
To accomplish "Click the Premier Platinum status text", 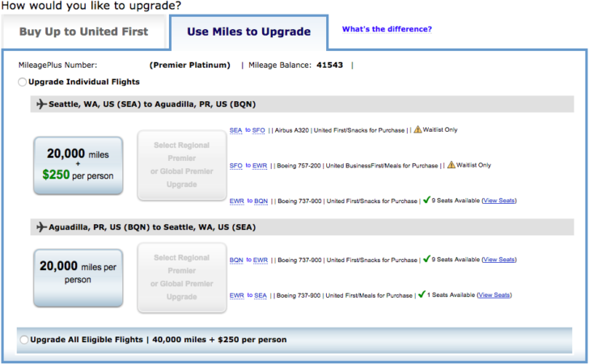I will [x=189, y=65].
